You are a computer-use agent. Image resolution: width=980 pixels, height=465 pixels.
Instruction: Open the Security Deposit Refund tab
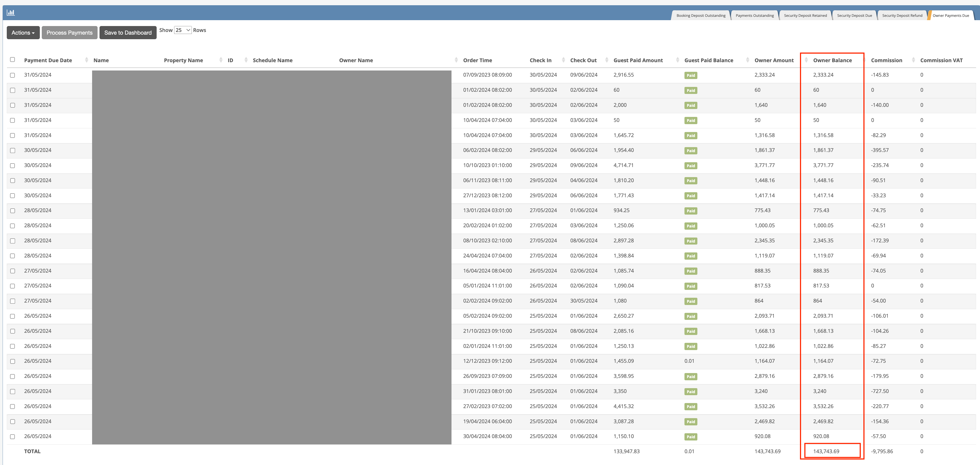(902, 16)
